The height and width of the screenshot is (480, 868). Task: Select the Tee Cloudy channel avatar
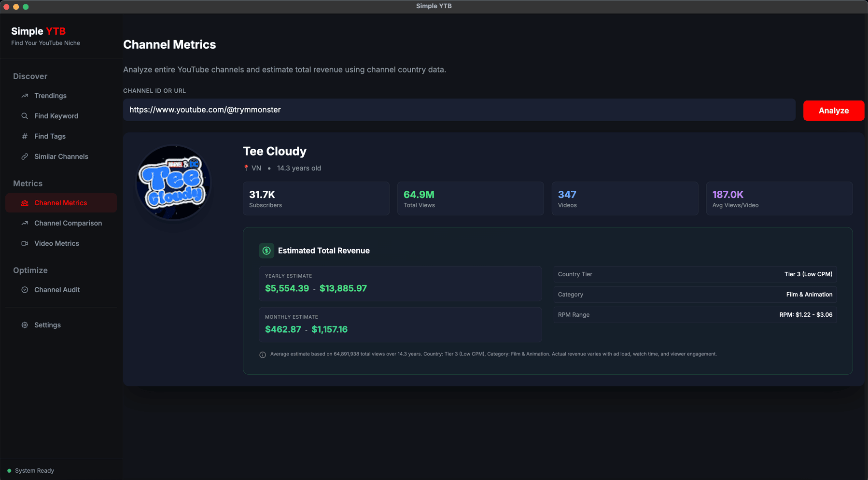tap(174, 183)
